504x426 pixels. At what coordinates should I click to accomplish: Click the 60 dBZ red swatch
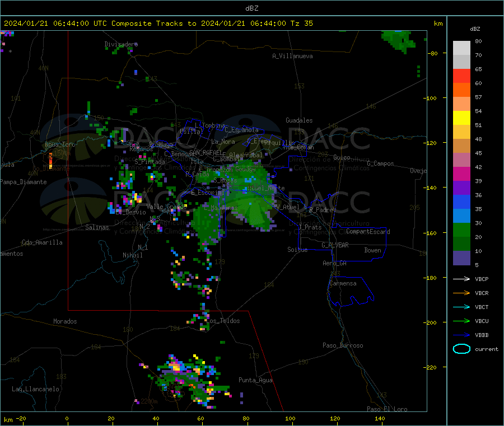click(461, 76)
